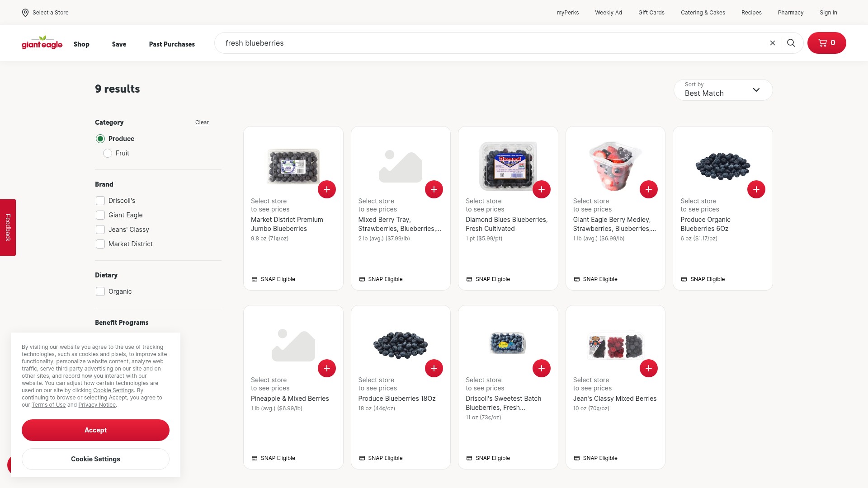
Task: Add Pineapple & Mixed Berries to cart
Action: pos(327,368)
